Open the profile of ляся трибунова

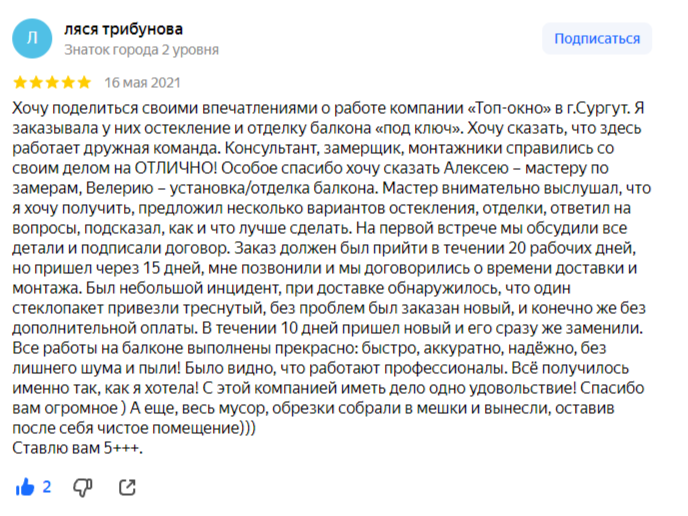(123, 29)
